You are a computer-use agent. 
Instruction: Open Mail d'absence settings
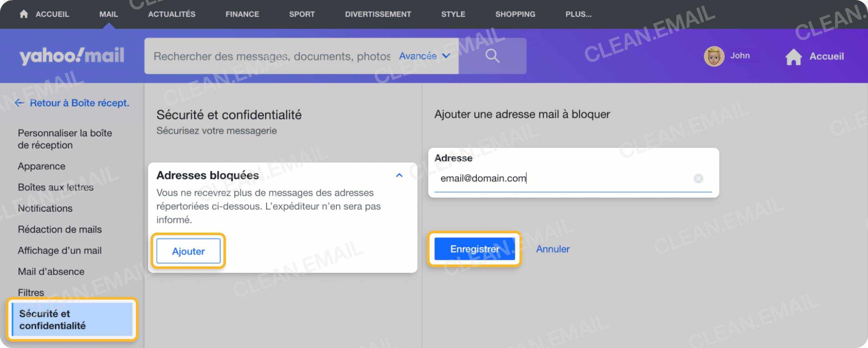(51, 272)
